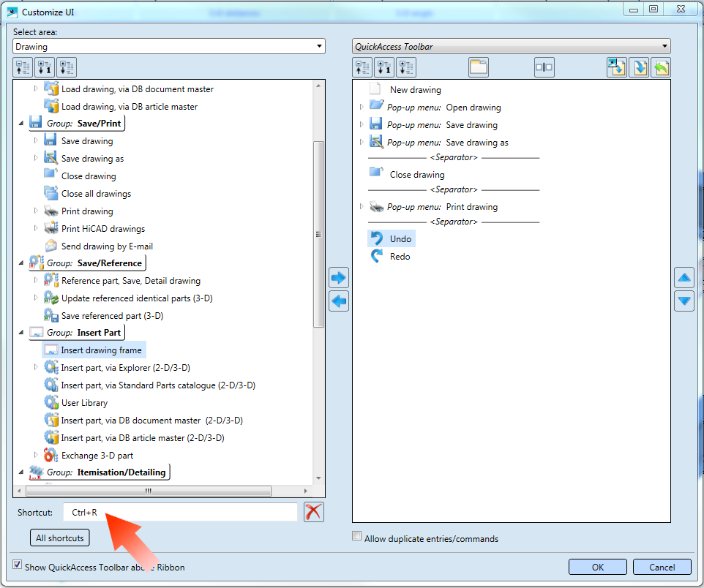Enable Allow duplicate entries/commands checkbox
Image resolution: width=704 pixels, height=588 pixels.
[357, 536]
